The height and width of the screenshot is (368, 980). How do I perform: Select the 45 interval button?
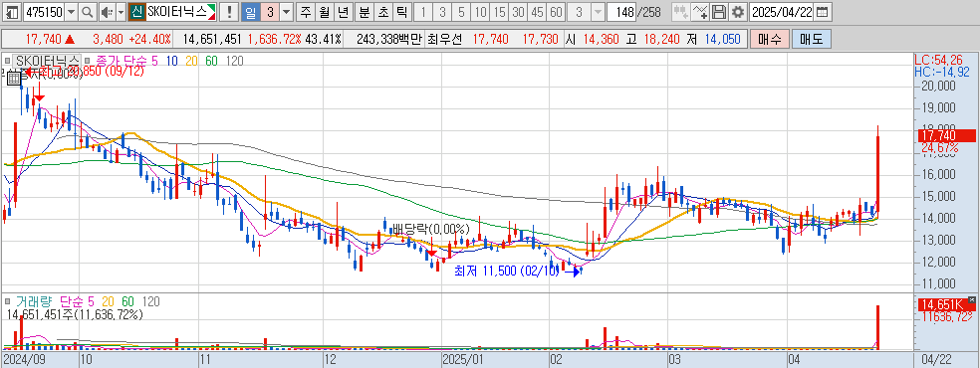point(537,11)
